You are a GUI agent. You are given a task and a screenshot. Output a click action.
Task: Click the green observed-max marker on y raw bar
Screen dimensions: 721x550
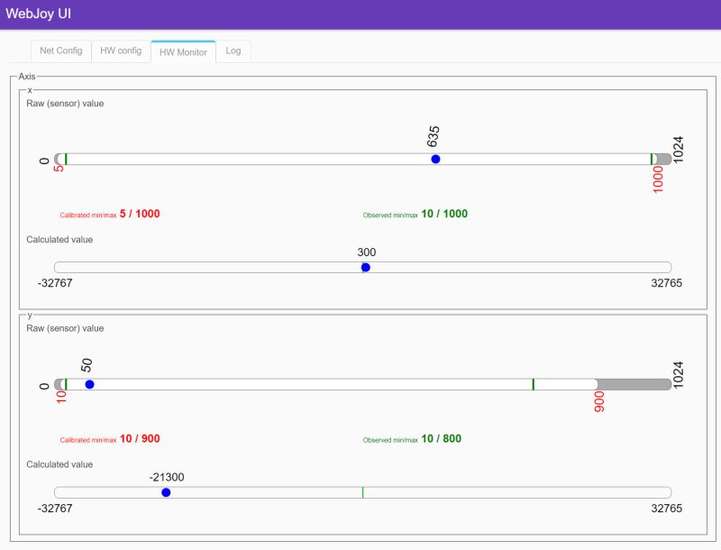[533, 384]
